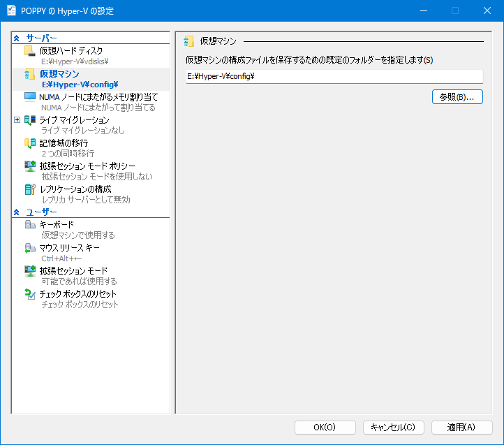The height and width of the screenshot is (445, 504).
Task: Close the Hyper-V settings window
Action: 487,10
